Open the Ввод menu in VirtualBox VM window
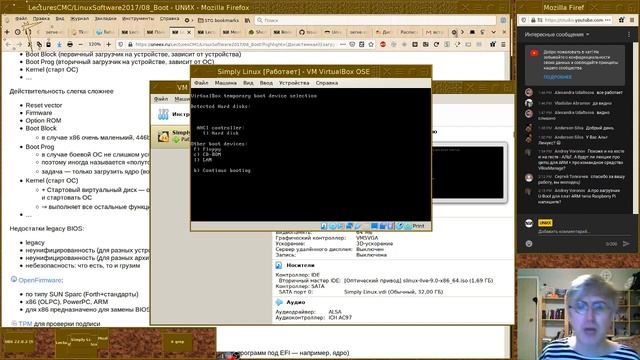 tap(266, 83)
